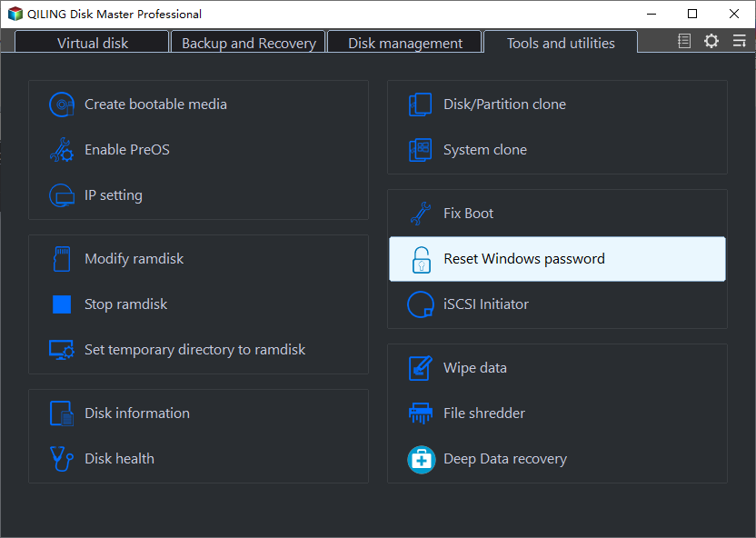Start System clone label

point(485,150)
